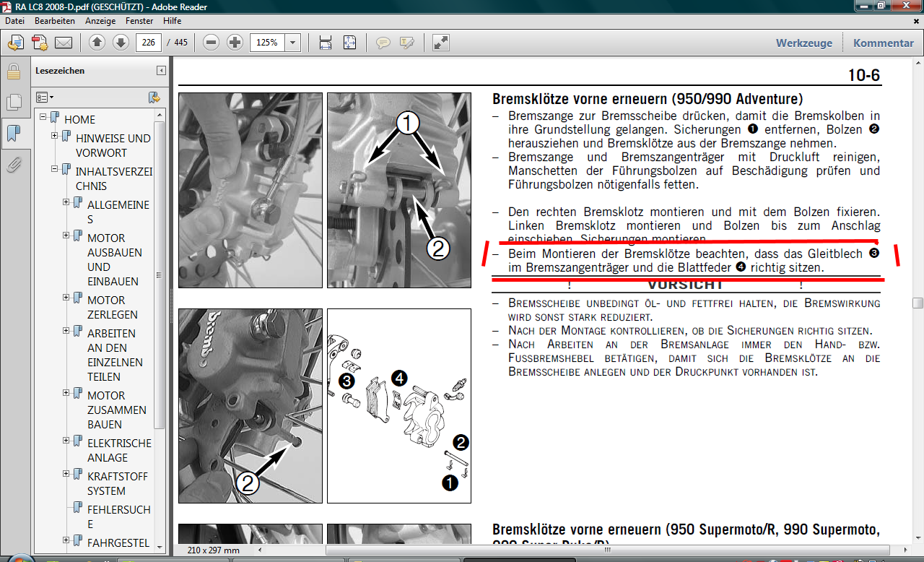This screenshot has height=562, width=924.
Task: Collapse the INHALTSVERZEICHNIS bookmark node
Action: pyautogui.click(x=55, y=169)
